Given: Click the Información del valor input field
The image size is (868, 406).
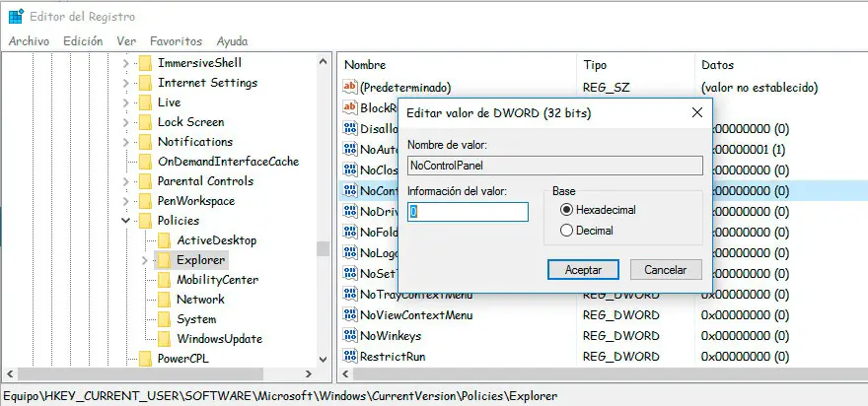Looking at the screenshot, I should [x=469, y=211].
